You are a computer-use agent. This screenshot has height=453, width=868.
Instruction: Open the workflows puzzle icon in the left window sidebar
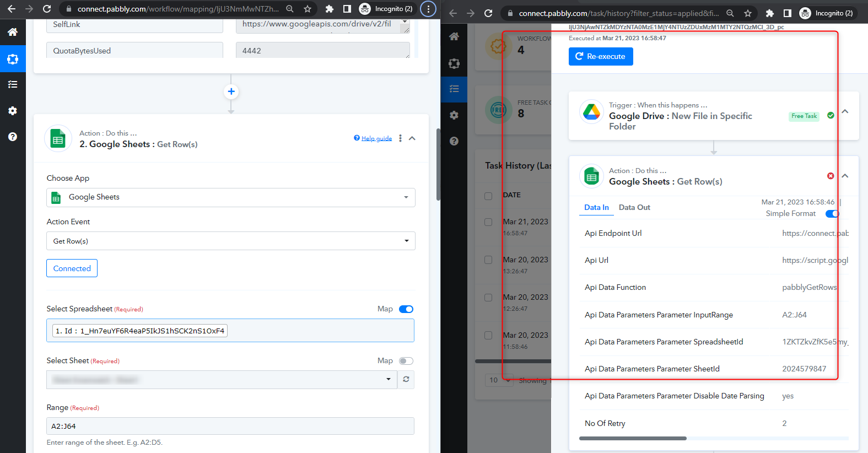click(x=13, y=59)
